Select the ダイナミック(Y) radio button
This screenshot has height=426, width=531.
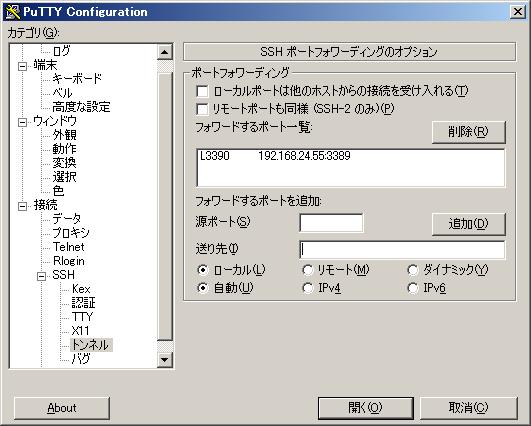tap(413, 270)
